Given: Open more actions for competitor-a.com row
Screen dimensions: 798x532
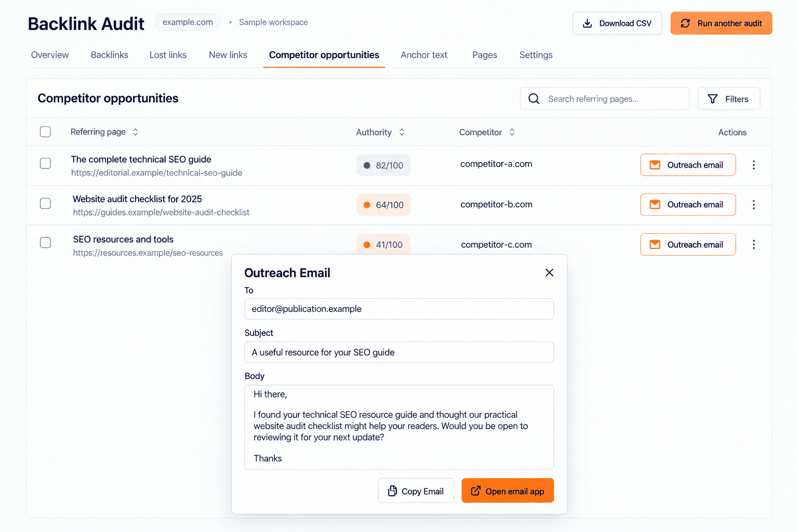Looking at the screenshot, I should [753, 165].
